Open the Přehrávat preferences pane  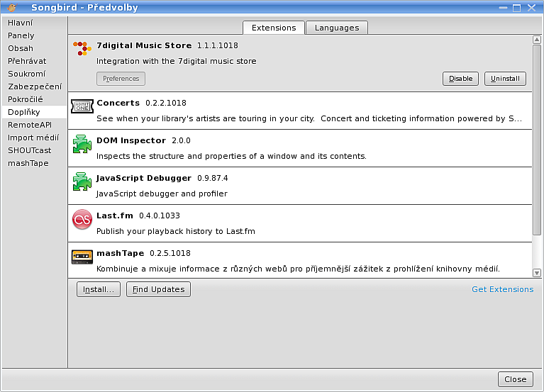[x=34, y=62]
